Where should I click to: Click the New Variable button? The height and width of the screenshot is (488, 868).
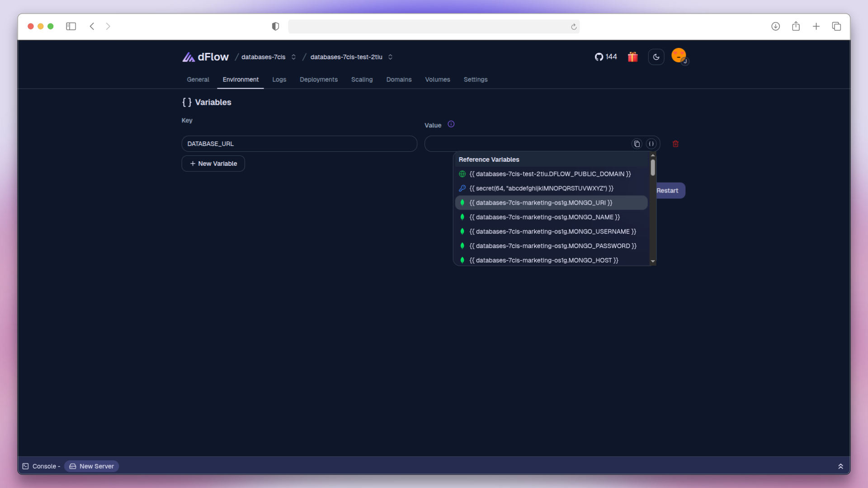[213, 164]
